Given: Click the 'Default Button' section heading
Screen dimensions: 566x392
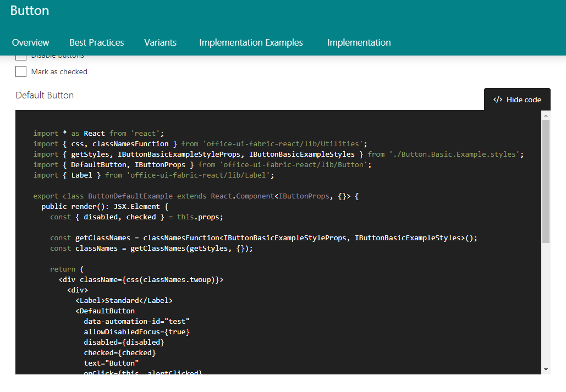Looking at the screenshot, I should [45, 95].
